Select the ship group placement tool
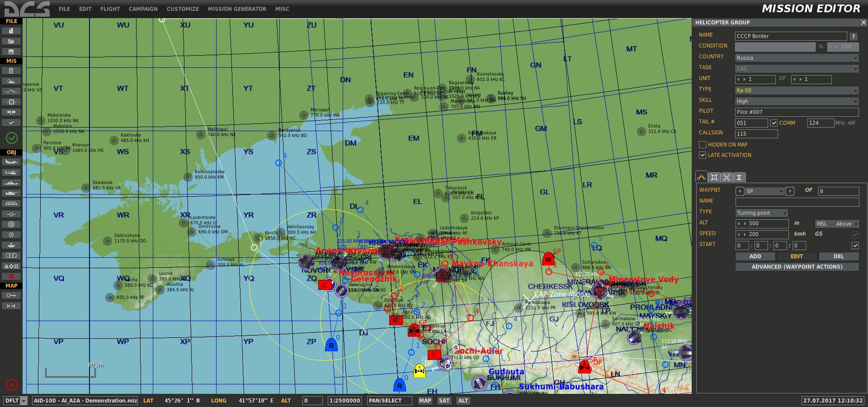The height and width of the screenshot is (407, 868). [11, 183]
